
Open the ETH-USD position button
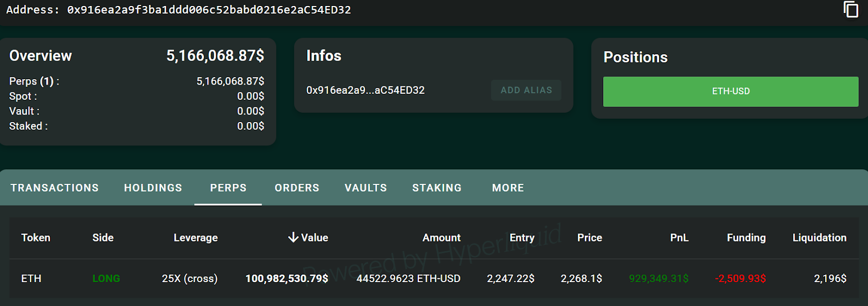tap(730, 91)
